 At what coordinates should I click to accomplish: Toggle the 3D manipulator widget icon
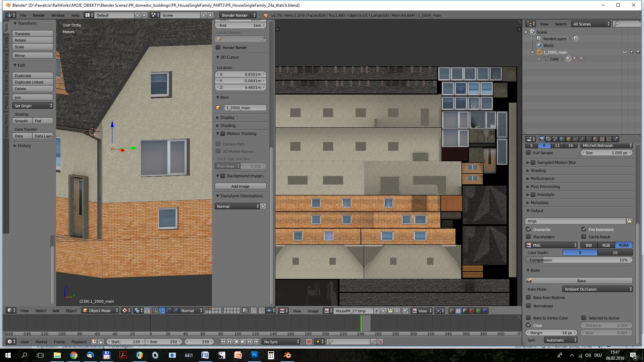tap(155, 311)
